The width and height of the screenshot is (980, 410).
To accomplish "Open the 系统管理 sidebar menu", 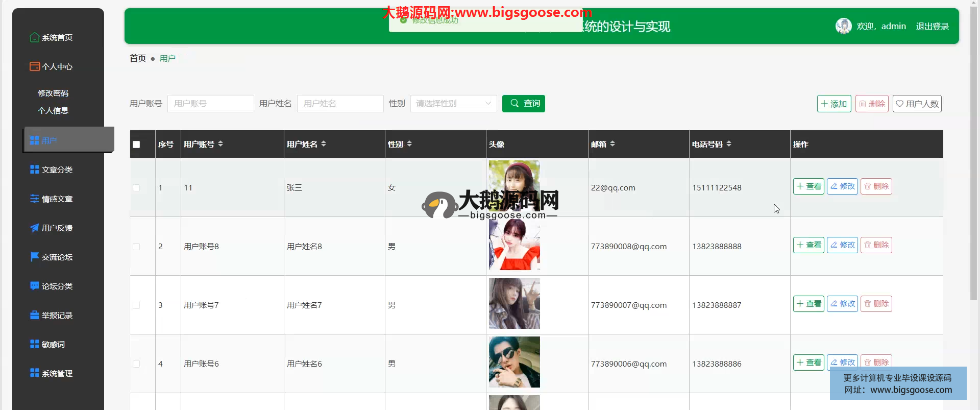I will 57,373.
